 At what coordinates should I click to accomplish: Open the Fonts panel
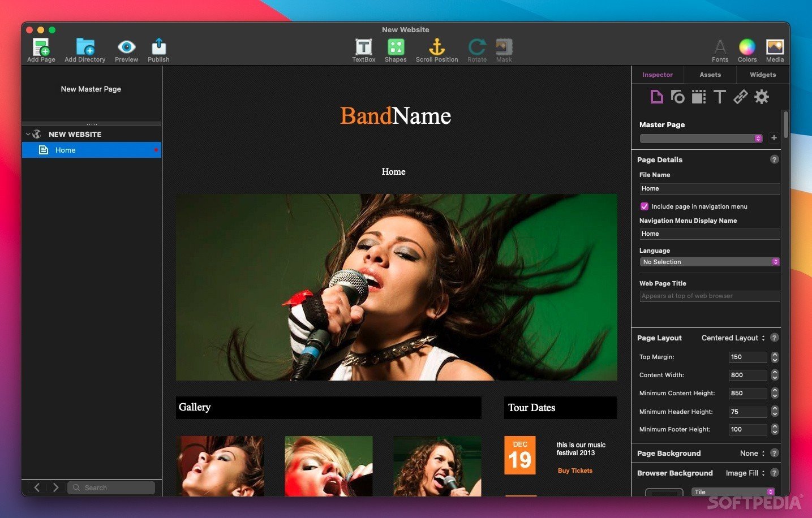point(720,47)
